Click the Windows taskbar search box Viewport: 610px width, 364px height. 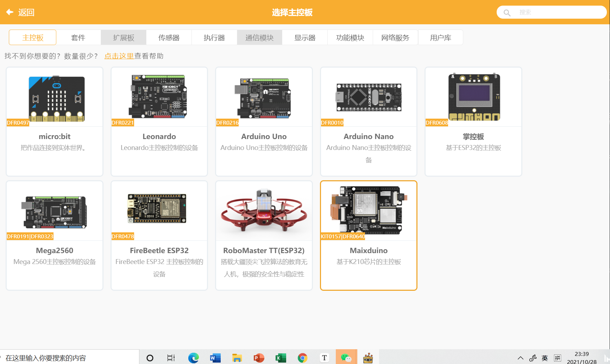click(70, 357)
